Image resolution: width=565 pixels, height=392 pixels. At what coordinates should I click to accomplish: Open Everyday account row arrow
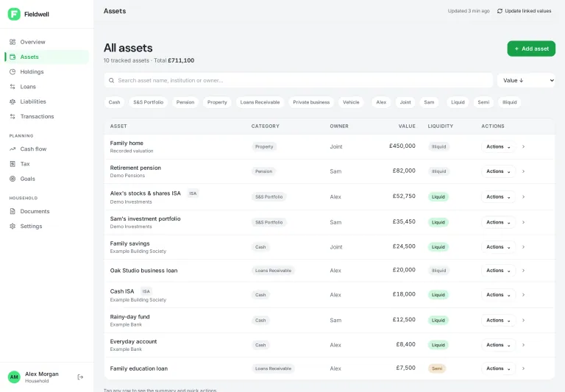click(x=523, y=345)
